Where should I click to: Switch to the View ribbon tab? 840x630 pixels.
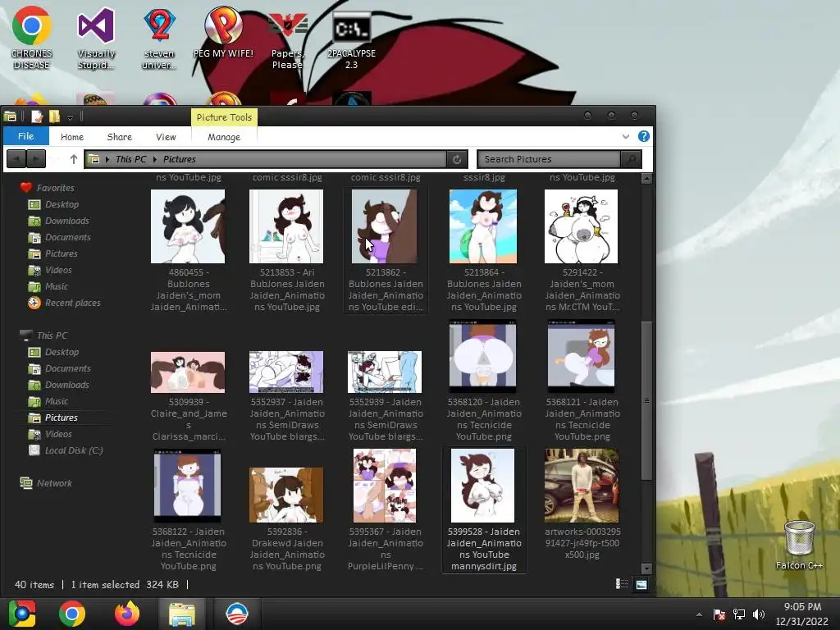[x=166, y=137]
